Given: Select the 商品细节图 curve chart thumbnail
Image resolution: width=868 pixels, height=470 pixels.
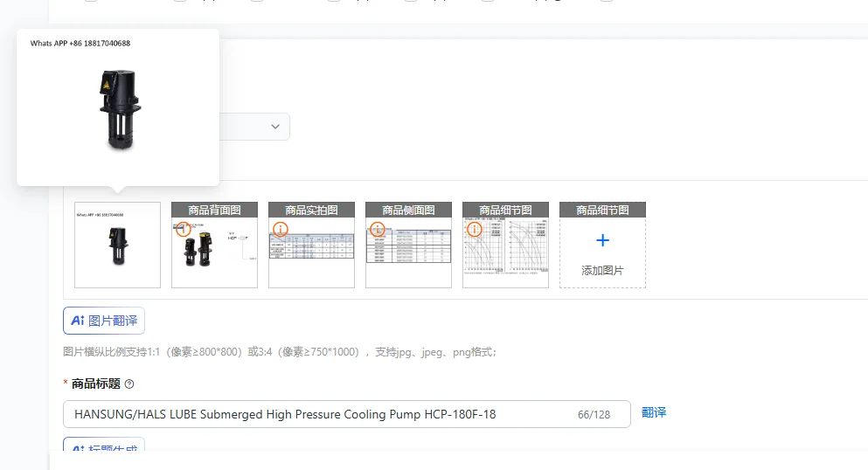Looking at the screenshot, I should (505, 245).
